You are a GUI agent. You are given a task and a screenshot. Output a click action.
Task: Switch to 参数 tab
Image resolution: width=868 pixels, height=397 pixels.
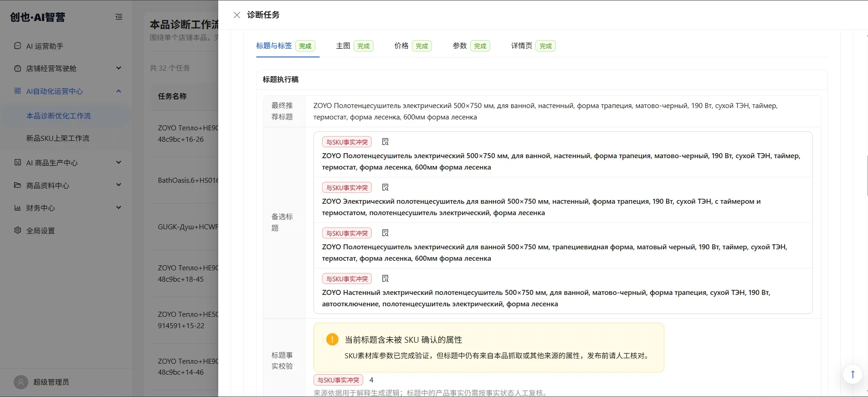coord(471,46)
